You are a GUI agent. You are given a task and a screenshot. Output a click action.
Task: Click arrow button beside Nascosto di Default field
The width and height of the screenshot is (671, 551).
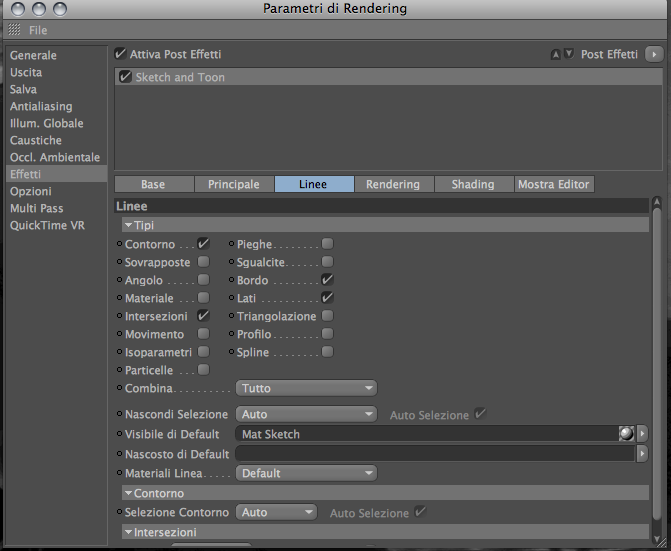tap(642, 453)
